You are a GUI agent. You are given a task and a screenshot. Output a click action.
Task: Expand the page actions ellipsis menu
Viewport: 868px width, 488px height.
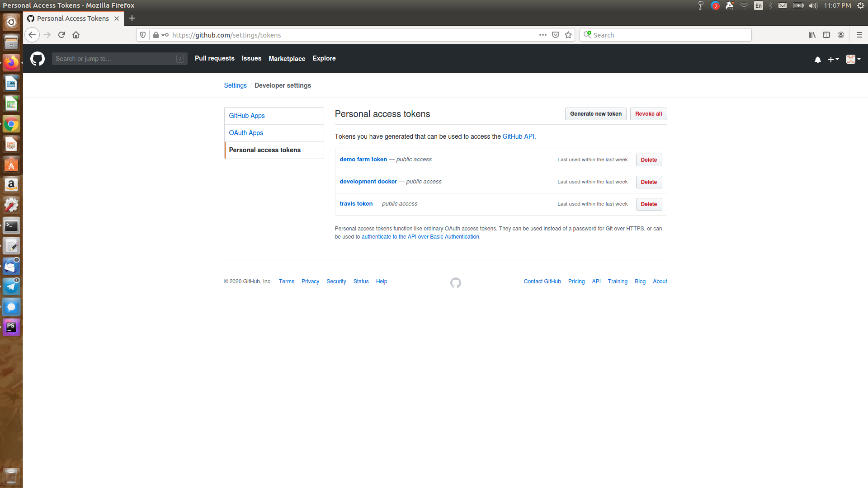point(542,35)
